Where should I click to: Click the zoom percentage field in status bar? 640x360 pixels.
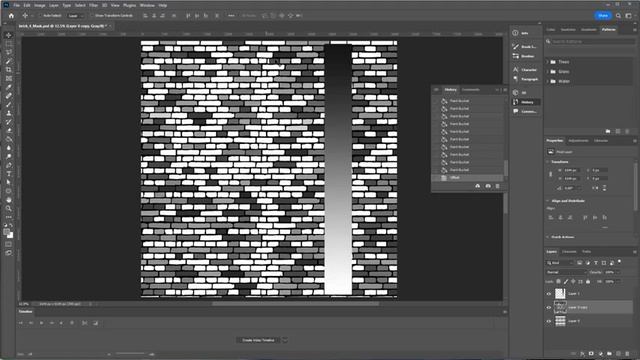click(x=24, y=304)
